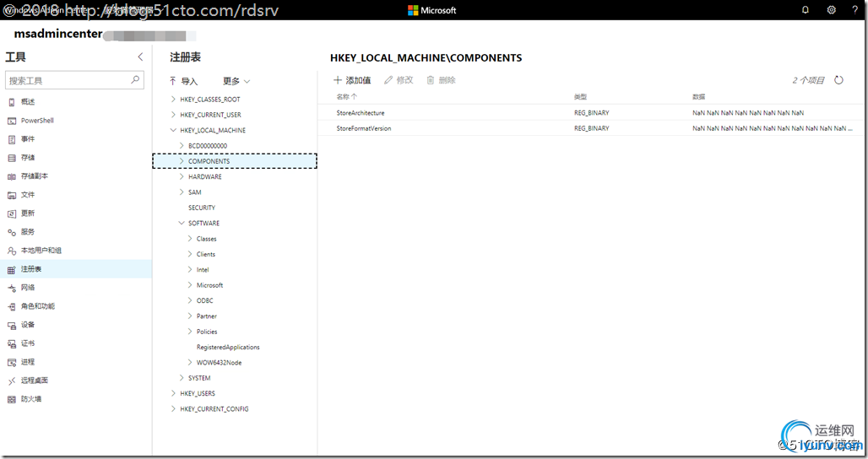The width and height of the screenshot is (868, 459).
Task: Click the Microsoft logo in header
Action: click(431, 10)
